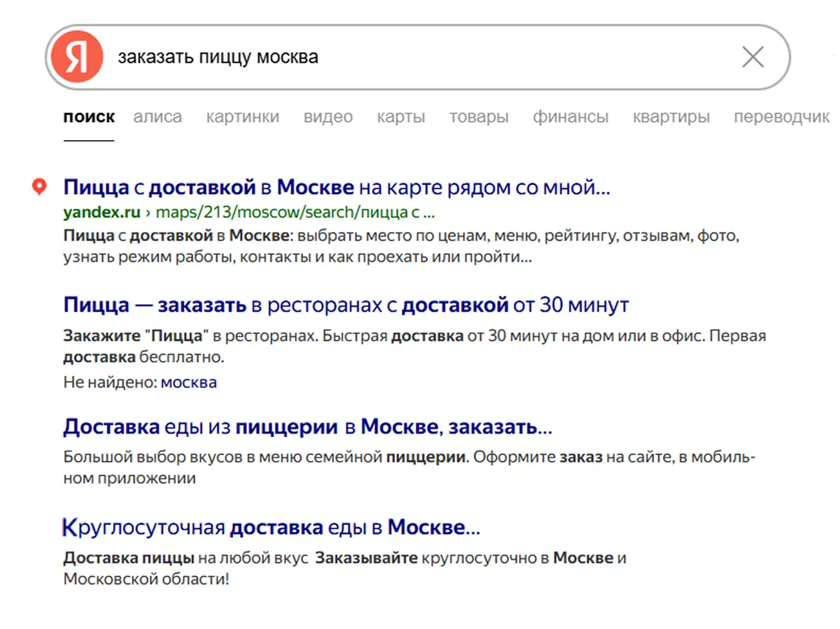
Task: Open the видео tab
Action: tap(328, 117)
